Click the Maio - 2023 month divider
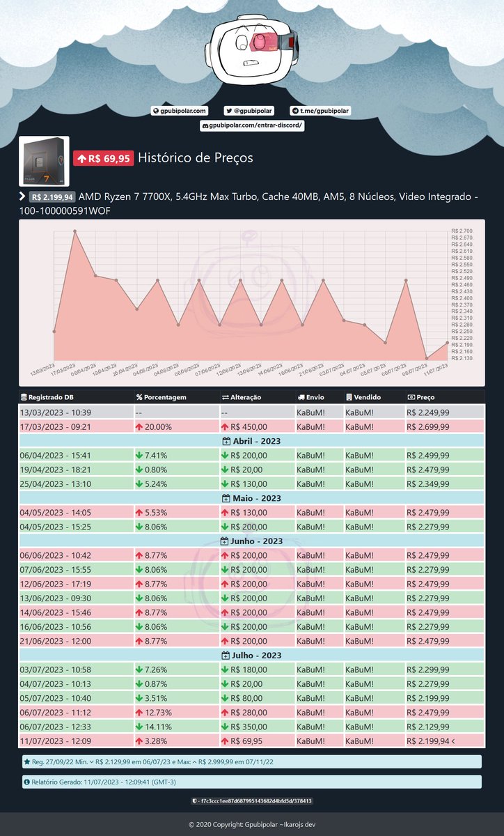 coord(251,498)
